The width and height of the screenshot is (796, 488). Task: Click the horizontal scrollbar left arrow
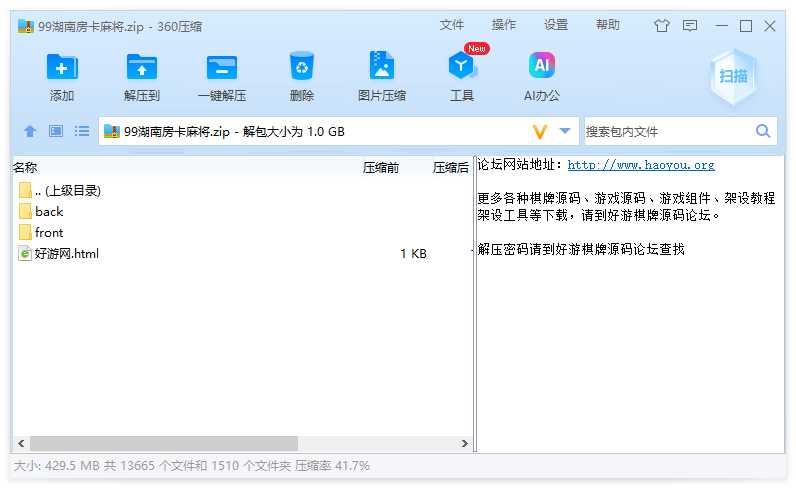21,443
